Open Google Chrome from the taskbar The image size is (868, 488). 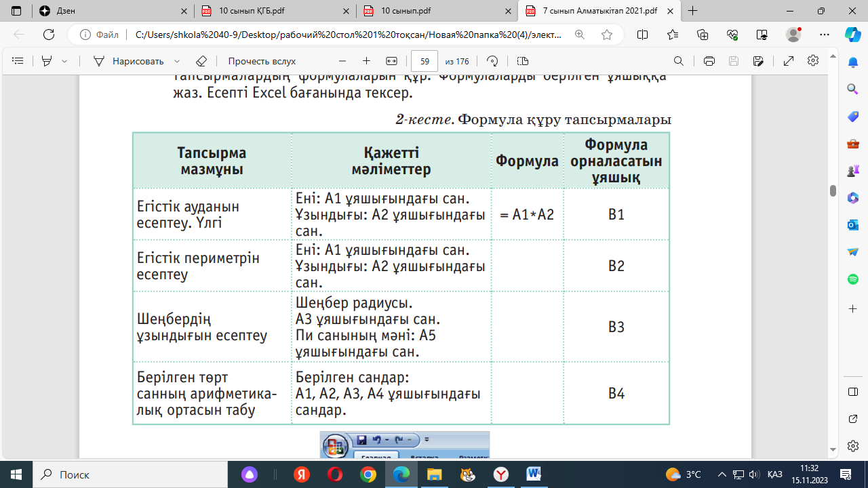[368, 474]
